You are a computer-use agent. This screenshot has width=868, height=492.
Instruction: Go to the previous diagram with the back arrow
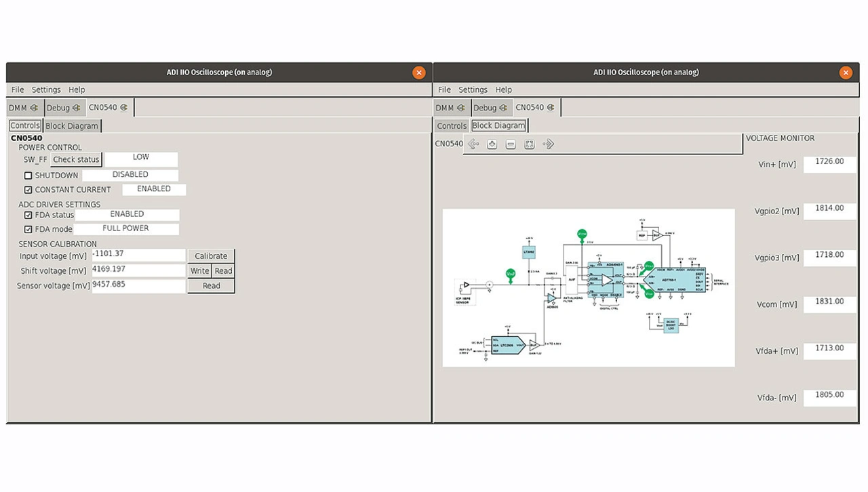click(473, 144)
